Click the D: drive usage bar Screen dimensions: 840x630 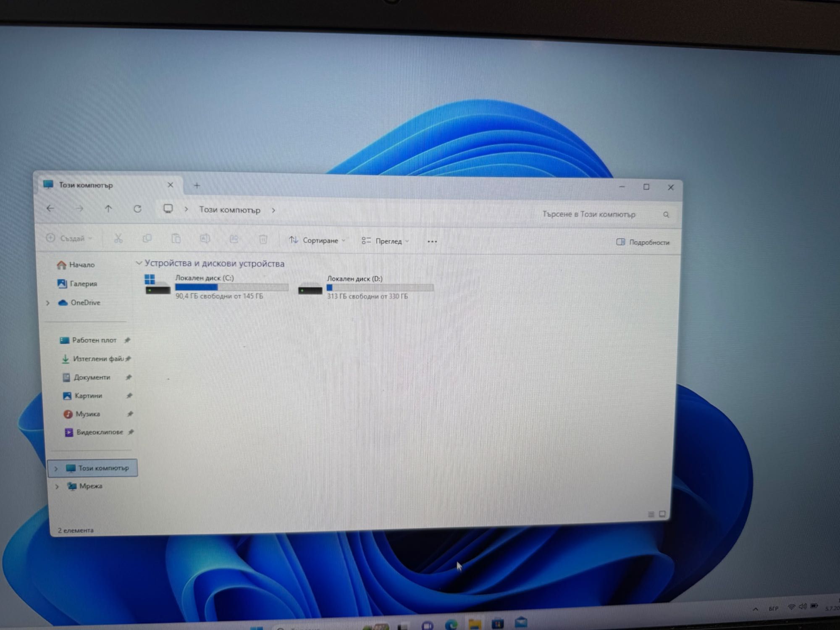[380, 288]
